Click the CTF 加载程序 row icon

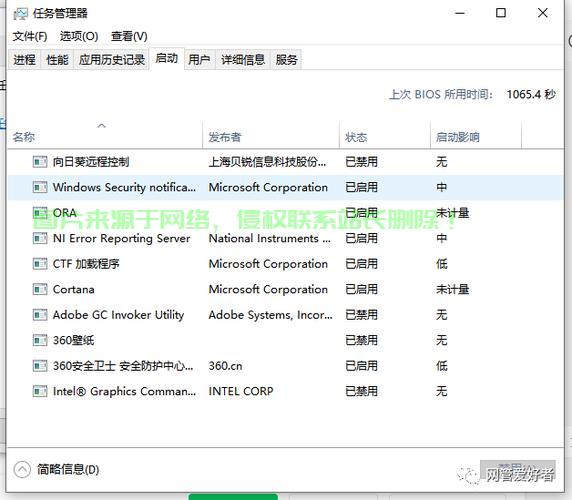[40, 264]
